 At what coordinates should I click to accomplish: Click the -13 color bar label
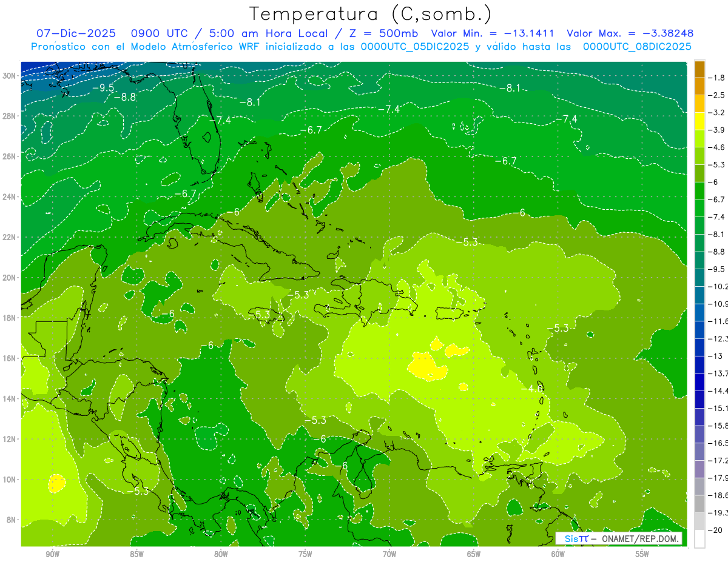click(715, 356)
